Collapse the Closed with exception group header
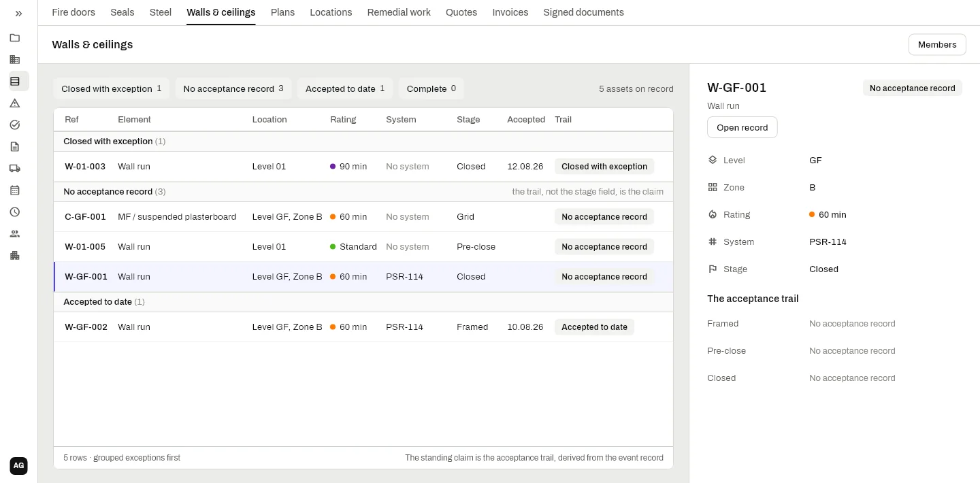 [x=363, y=141]
